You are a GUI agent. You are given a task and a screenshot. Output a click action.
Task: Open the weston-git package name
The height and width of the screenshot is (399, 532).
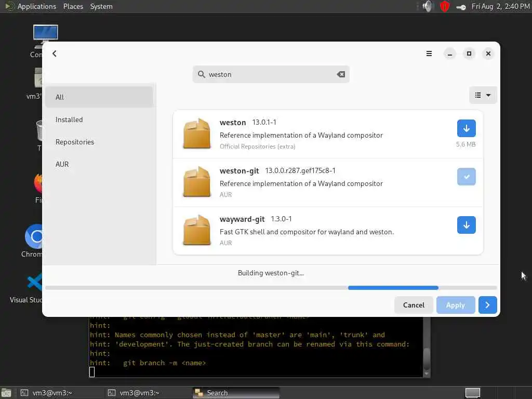[239, 170]
